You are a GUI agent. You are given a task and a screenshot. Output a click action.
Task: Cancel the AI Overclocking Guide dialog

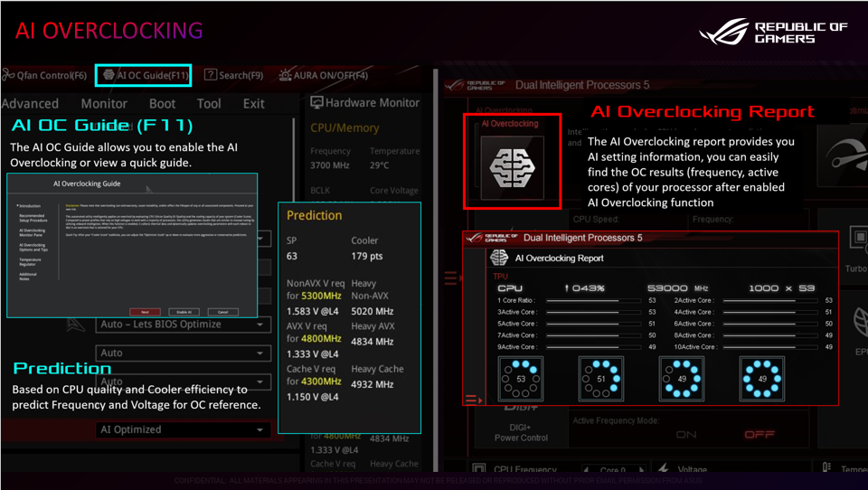click(x=222, y=312)
